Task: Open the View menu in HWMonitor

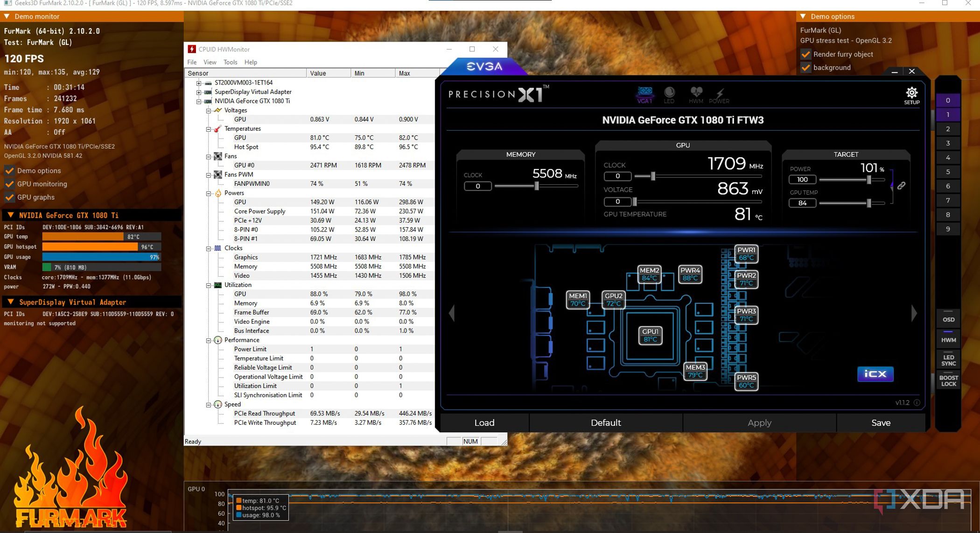Action: pos(210,62)
